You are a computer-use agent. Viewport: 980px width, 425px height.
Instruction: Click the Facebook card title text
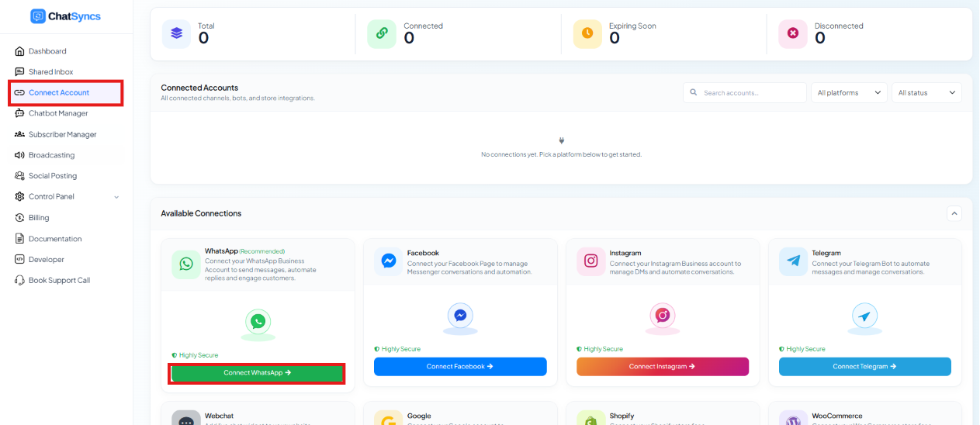[423, 253]
